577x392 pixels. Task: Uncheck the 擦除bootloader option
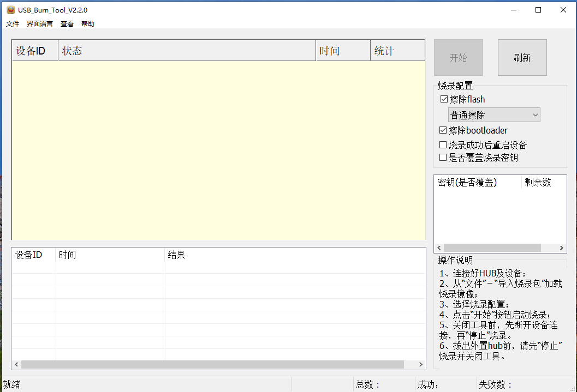pos(443,130)
